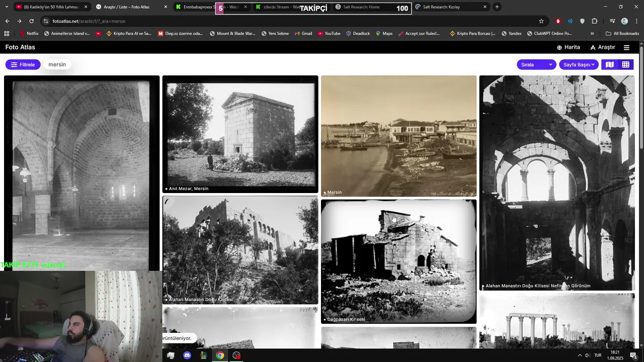Open the blue sound waves extension
The width and height of the screenshot is (644, 362).
[570, 21]
